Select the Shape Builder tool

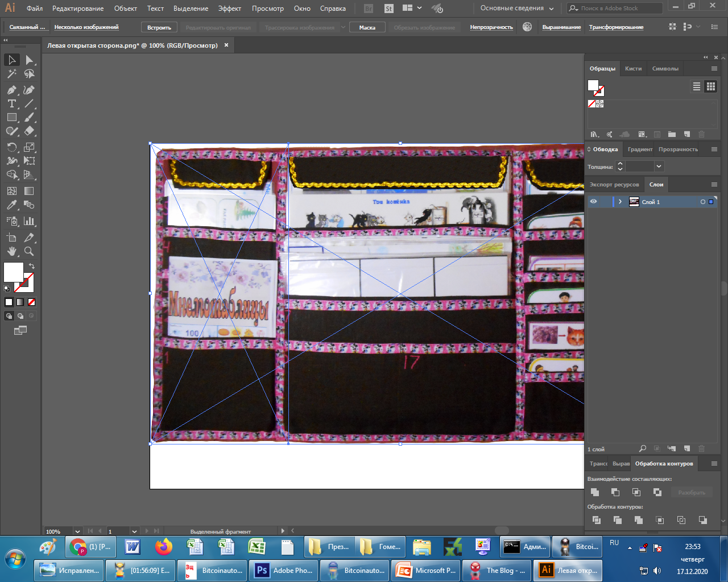(x=12, y=174)
